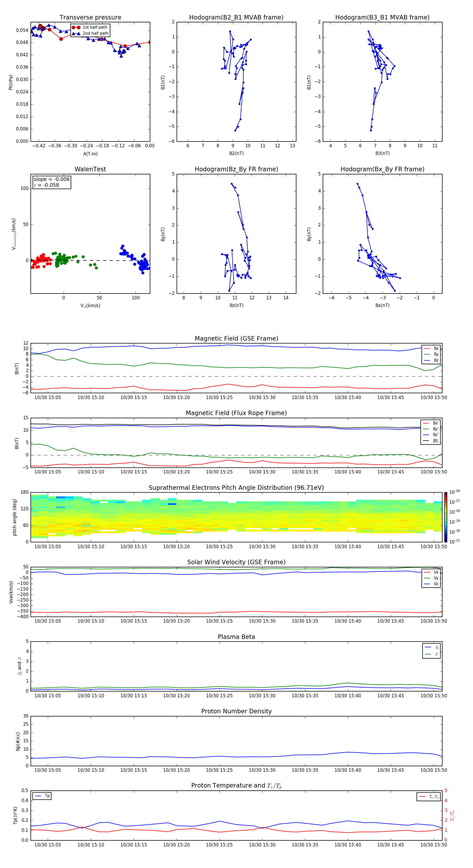The image size is (473, 868).
Task: Select the Bz legend entry in GSE magnetic field plot
Action: click(x=431, y=360)
